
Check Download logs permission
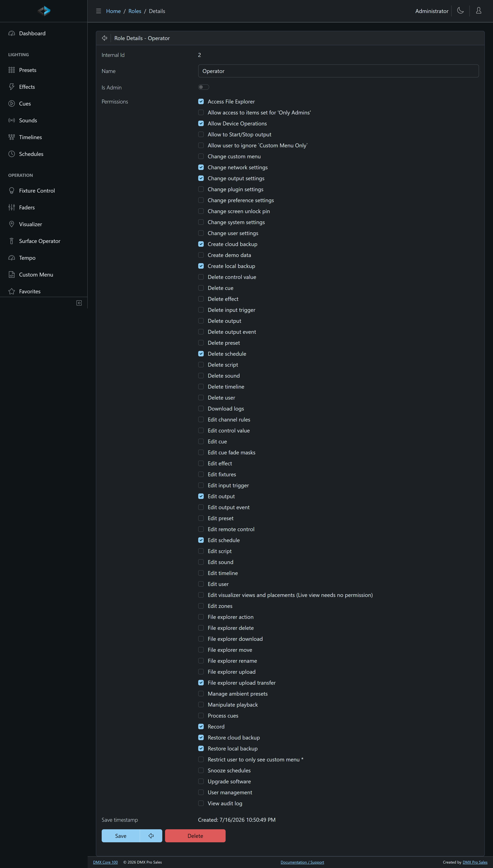[x=201, y=409]
